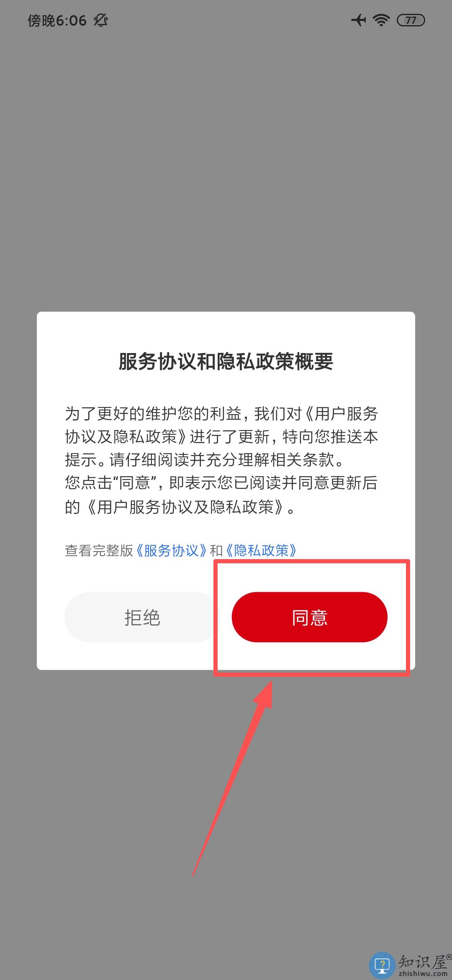
Task: Tap the red arrow annotation pointing to 同意
Action: coord(233,778)
